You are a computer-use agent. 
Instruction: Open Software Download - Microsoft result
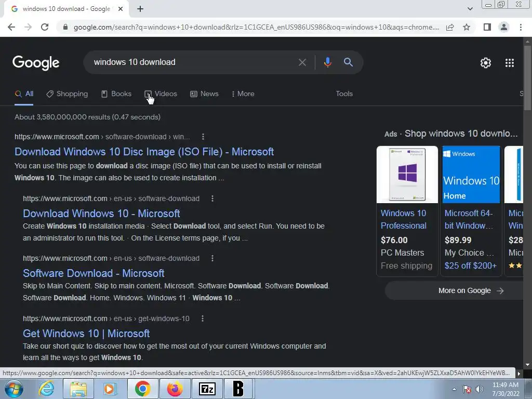click(x=94, y=273)
